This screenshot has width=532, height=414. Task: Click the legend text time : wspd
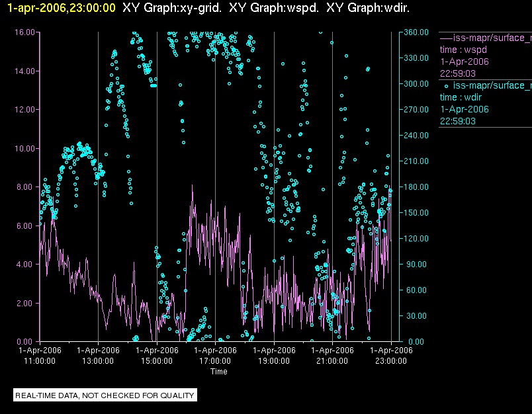pyautogui.click(x=463, y=50)
